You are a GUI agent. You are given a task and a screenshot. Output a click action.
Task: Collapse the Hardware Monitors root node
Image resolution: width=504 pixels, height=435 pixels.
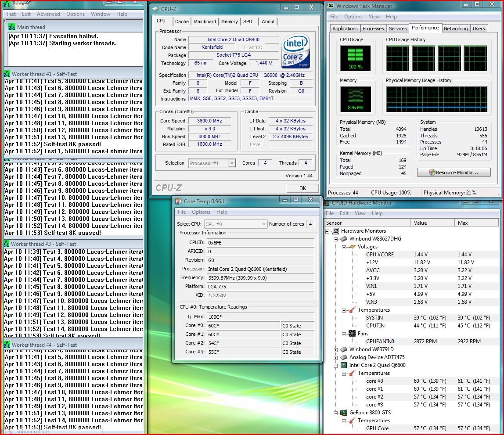pyautogui.click(x=328, y=231)
